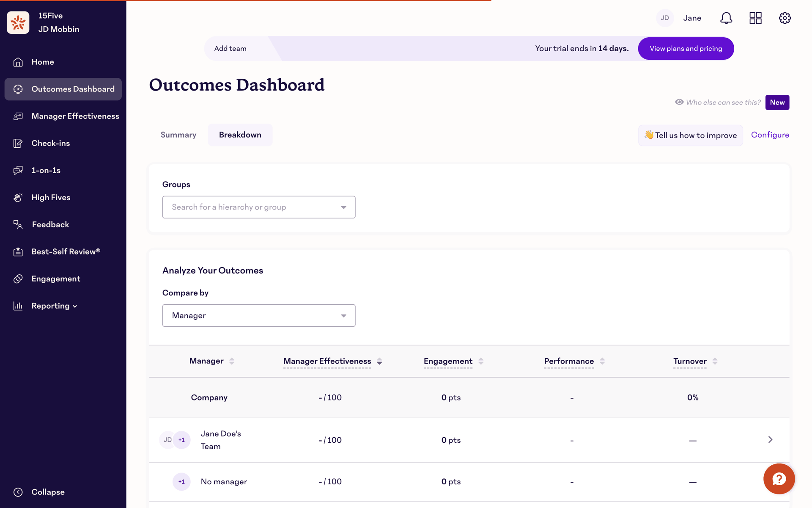This screenshot has height=508, width=812.
Task: Click Engagement column header text
Action: point(448,361)
